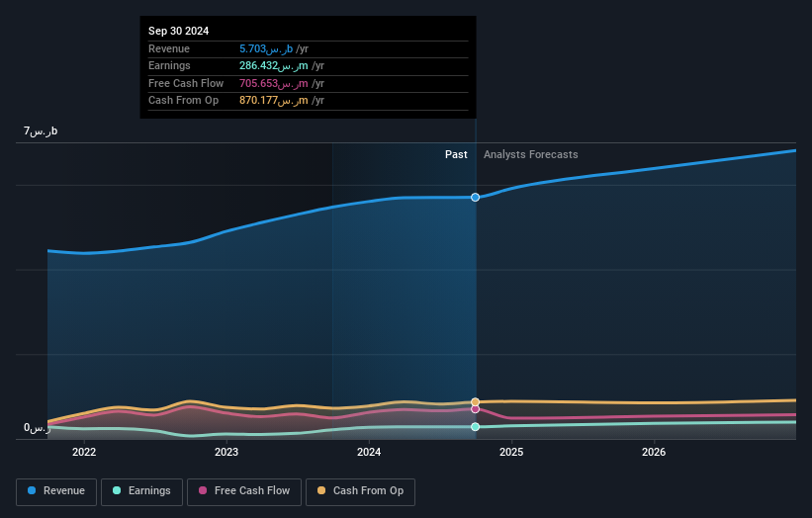Toggle the Revenue legend button
This screenshot has height=518, width=812.
click(x=56, y=491)
